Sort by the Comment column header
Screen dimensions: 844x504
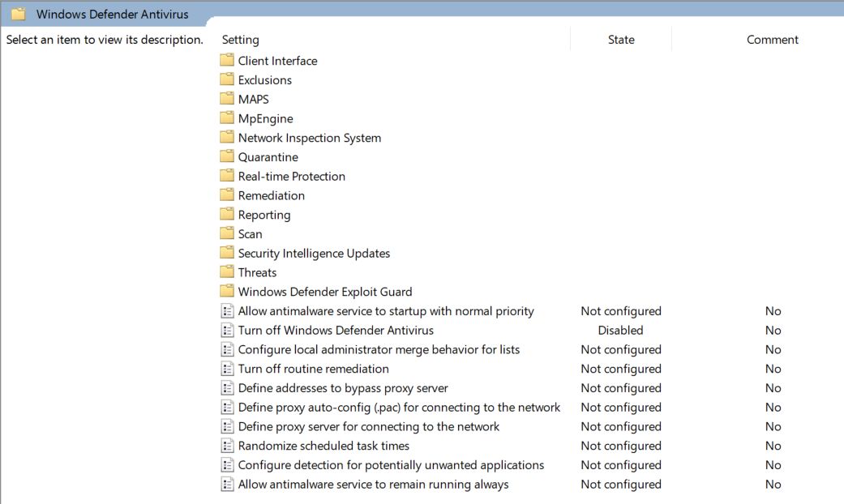pyautogui.click(x=773, y=40)
